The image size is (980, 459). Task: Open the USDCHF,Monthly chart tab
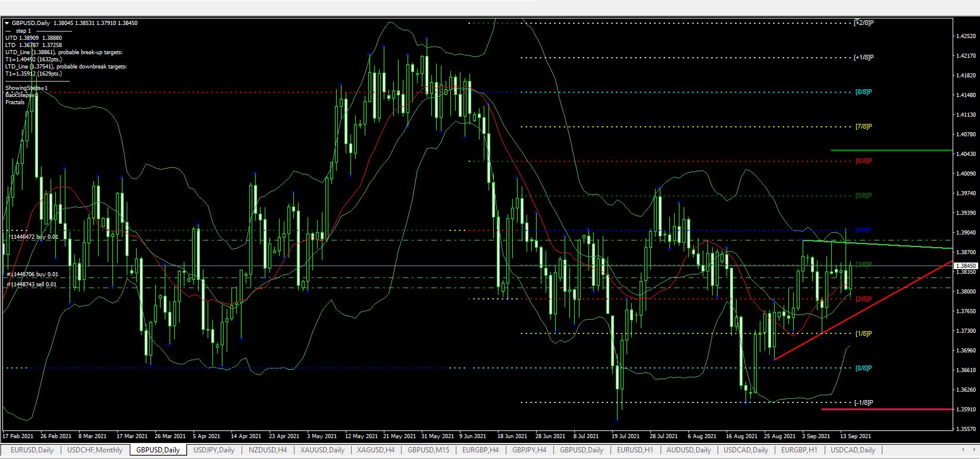tap(95, 450)
